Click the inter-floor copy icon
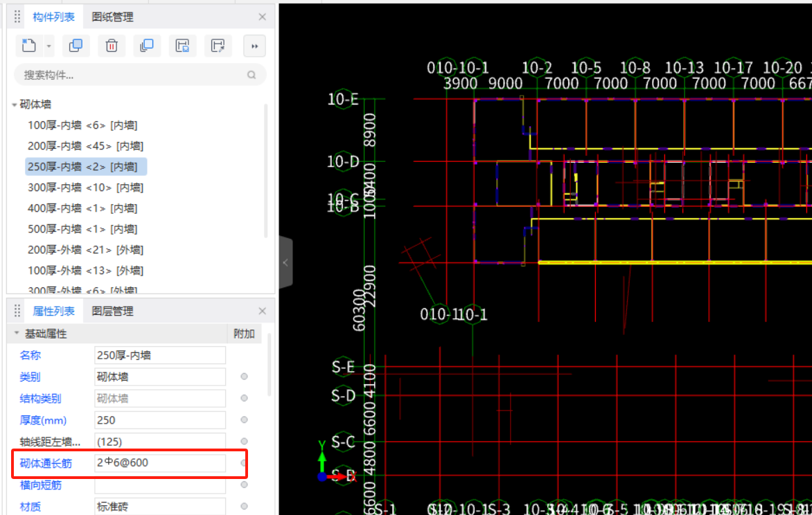Viewport: 812px width, 515px height. [147, 46]
